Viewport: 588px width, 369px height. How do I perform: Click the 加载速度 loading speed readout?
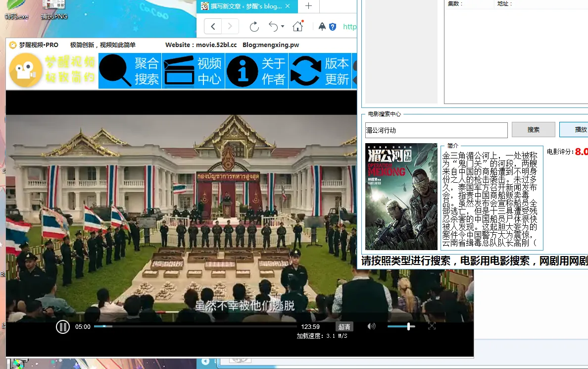click(x=322, y=336)
